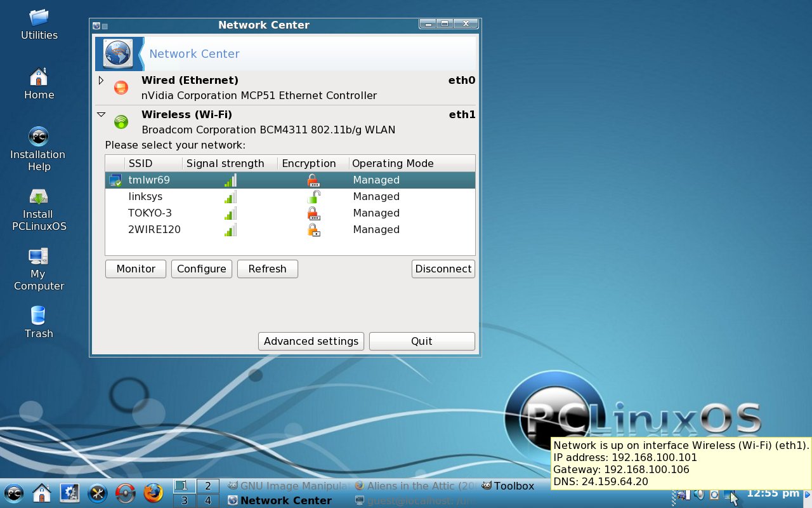
Task: Sort by Operating Mode column header
Action: coord(411,163)
